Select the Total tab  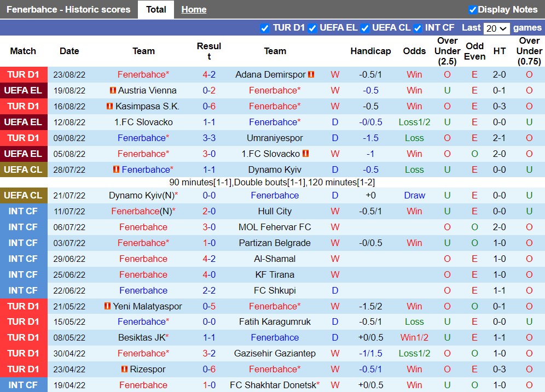click(x=156, y=9)
